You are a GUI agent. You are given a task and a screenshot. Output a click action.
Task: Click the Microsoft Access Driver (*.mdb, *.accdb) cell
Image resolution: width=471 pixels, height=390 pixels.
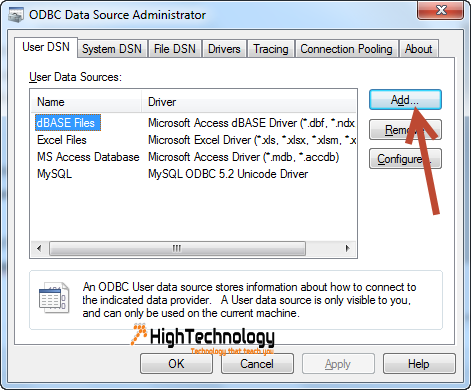pyautogui.click(x=244, y=157)
